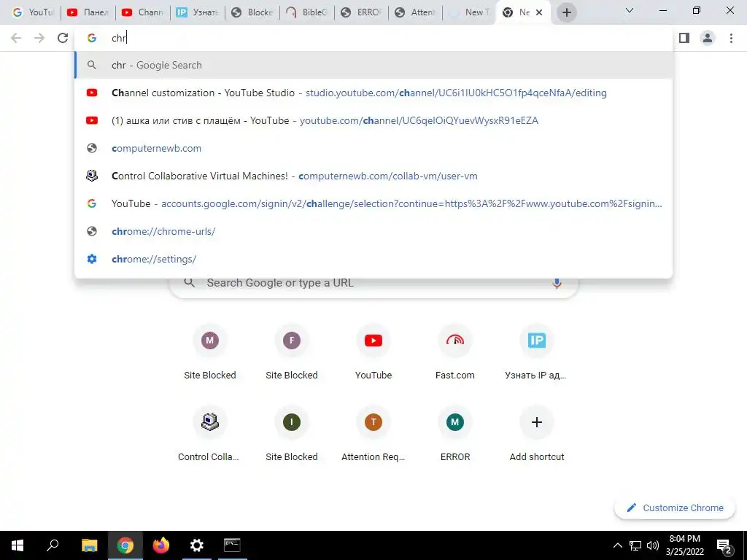Screen dimensions: 747x560
Task: Click Customize Chrome button
Action: [675, 508]
